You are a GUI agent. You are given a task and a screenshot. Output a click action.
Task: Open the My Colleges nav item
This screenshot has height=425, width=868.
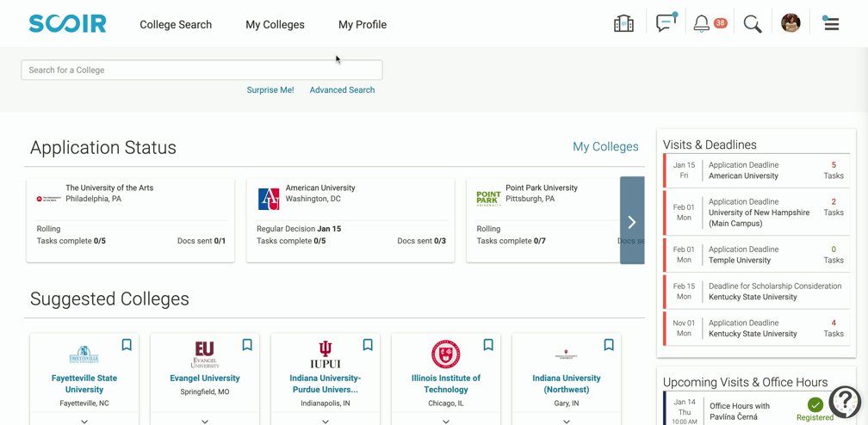tap(276, 24)
